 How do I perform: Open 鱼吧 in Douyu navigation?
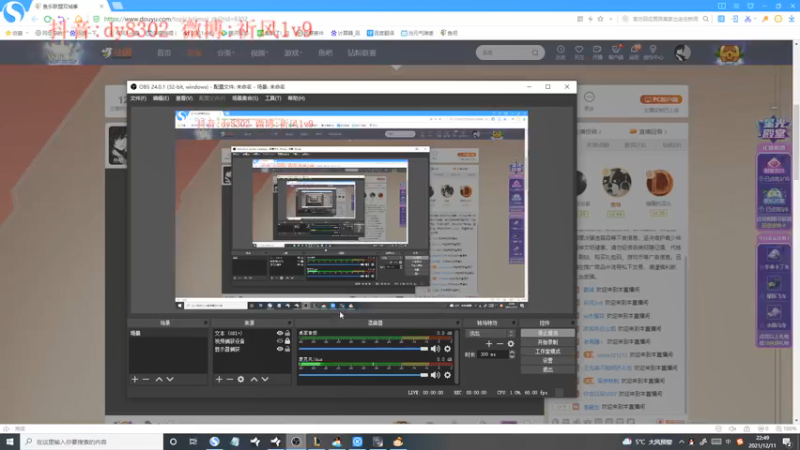pos(325,53)
